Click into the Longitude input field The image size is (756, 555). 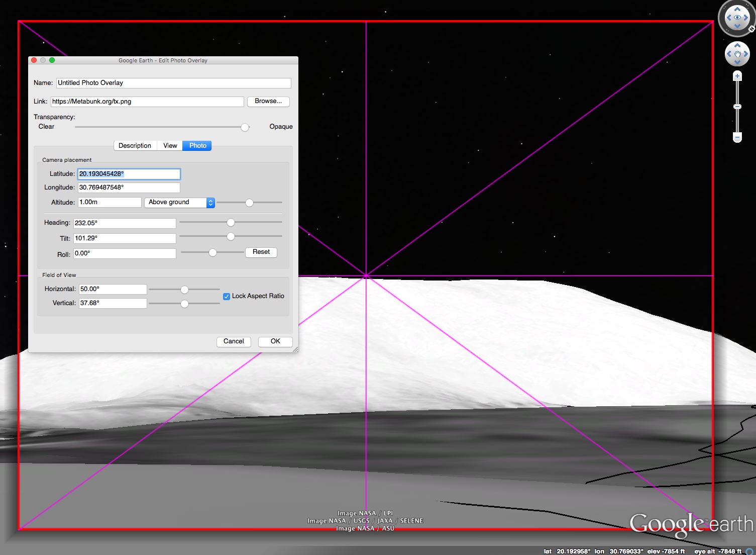click(129, 188)
